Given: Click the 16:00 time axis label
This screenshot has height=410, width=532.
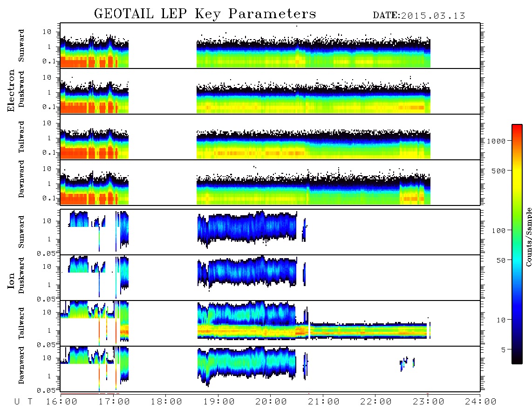Looking at the screenshot, I should tap(62, 402).
